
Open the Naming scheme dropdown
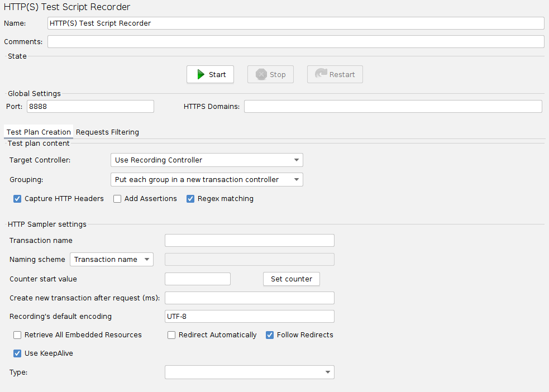point(111,260)
